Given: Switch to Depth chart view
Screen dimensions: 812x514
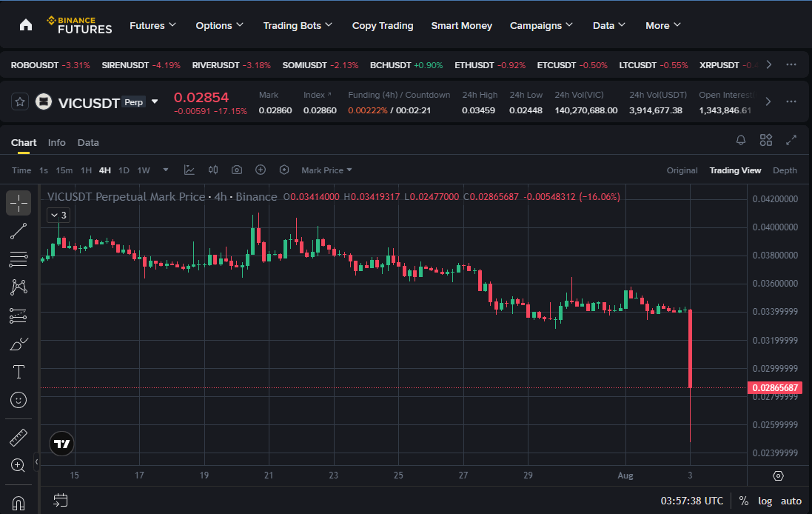Looking at the screenshot, I should [x=785, y=170].
